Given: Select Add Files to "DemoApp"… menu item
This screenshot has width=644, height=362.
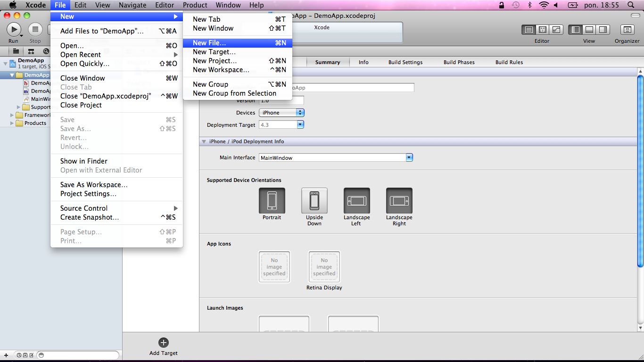Looking at the screenshot, I should pyautogui.click(x=102, y=31).
